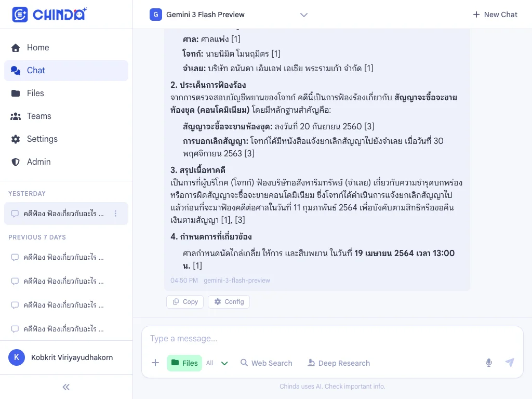Collapse the sidebar with double chevron

pyautogui.click(x=66, y=387)
